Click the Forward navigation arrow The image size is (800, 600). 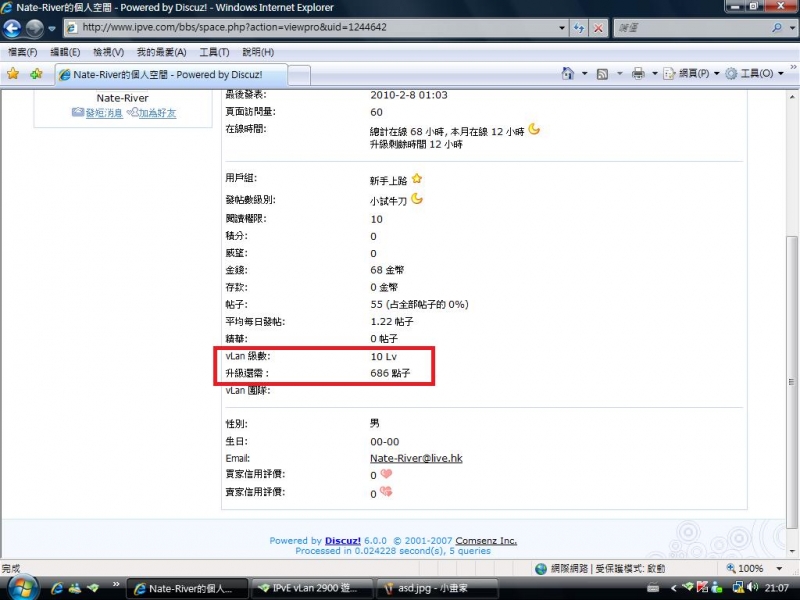point(34,29)
